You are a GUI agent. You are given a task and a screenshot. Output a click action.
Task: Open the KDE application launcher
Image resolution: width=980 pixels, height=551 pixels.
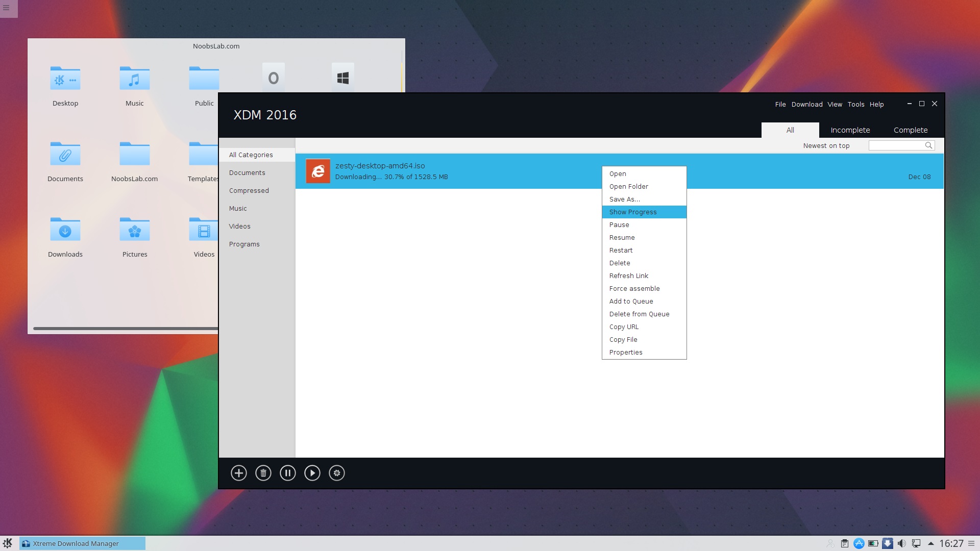pyautogui.click(x=7, y=543)
